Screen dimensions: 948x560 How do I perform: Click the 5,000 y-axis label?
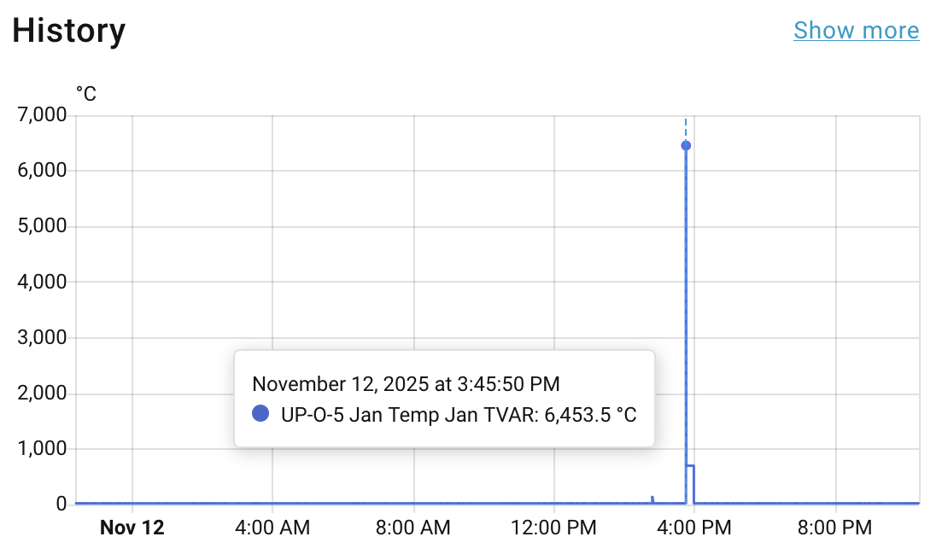pos(42,226)
